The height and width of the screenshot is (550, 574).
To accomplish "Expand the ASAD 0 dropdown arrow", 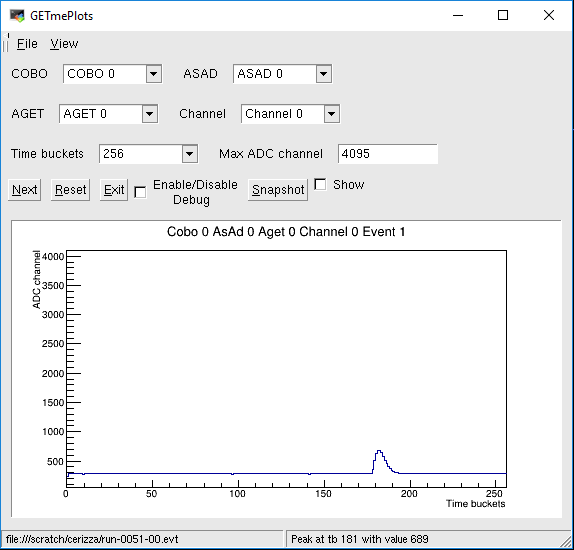I will point(324,74).
